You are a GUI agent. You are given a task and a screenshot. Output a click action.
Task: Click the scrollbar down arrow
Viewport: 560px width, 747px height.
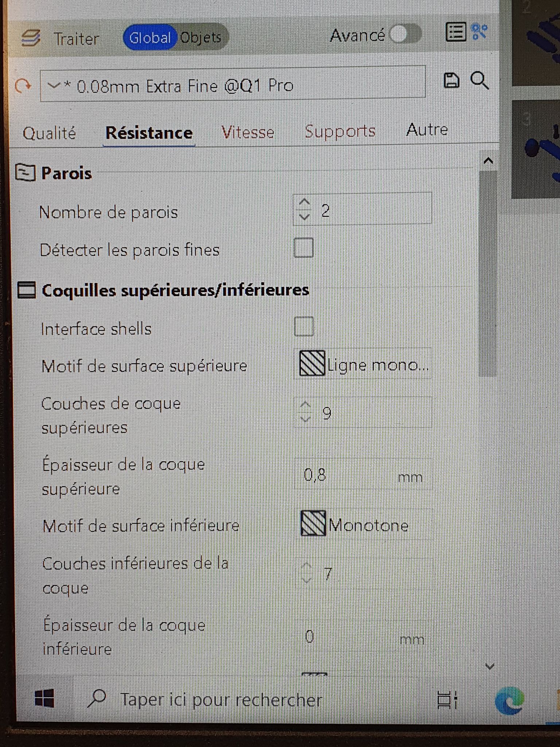click(490, 666)
